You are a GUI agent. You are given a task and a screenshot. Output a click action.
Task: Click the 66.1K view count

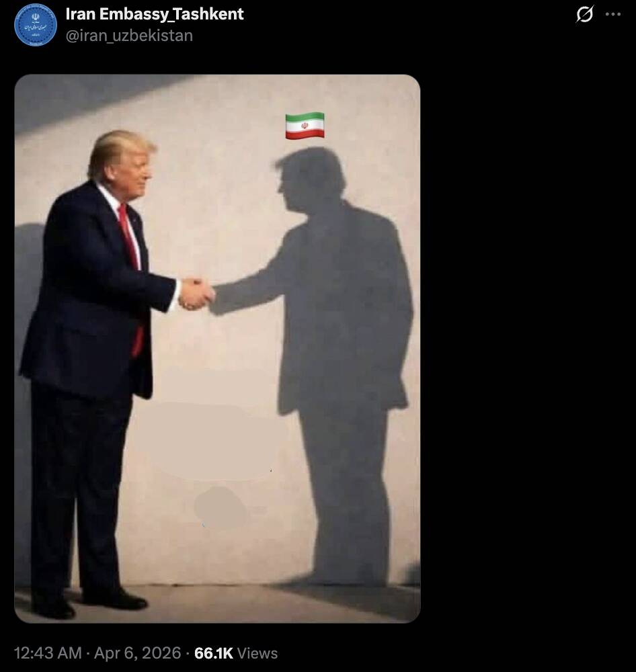[214, 653]
